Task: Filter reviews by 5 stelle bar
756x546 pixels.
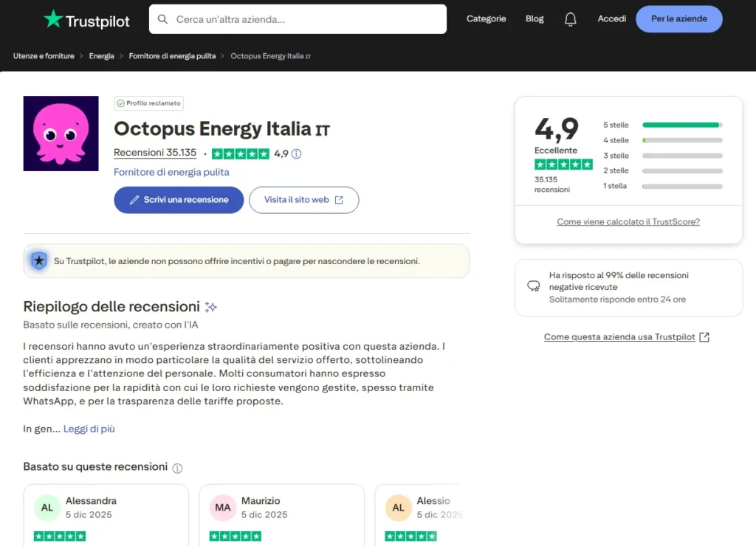Action: pos(681,125)
